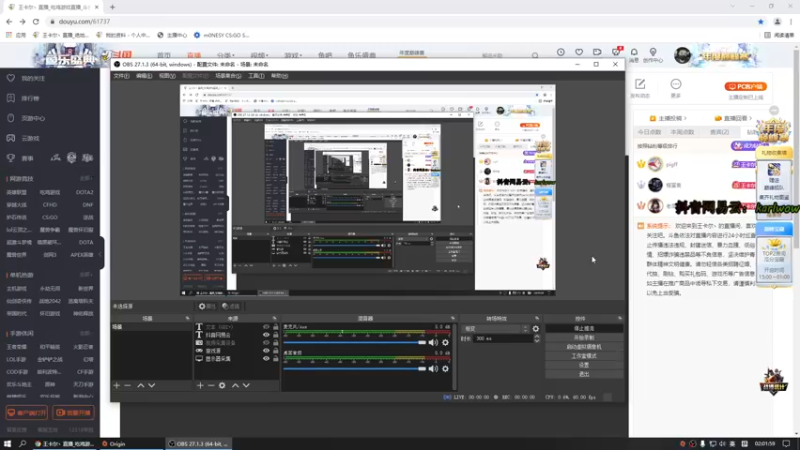Move the selected source up in the Sources list

[235, 386]
